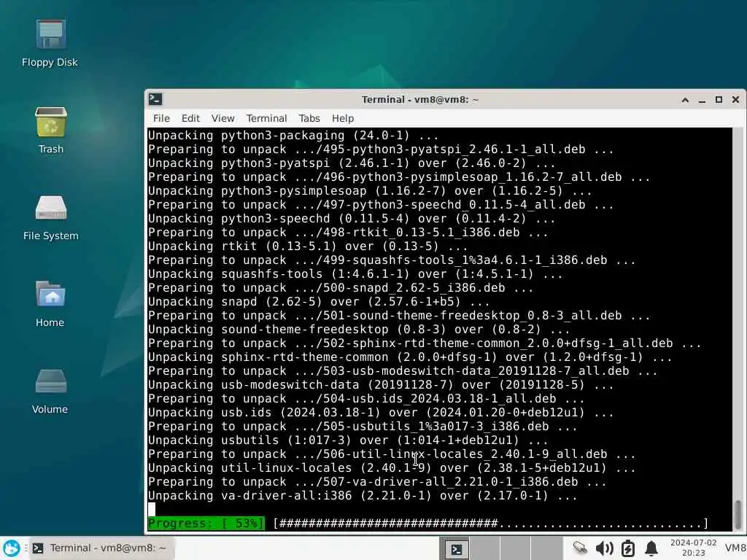The image size is (747, 560).
Task: Open the applications menu whisker icon
Action: [x=12, y=548]
